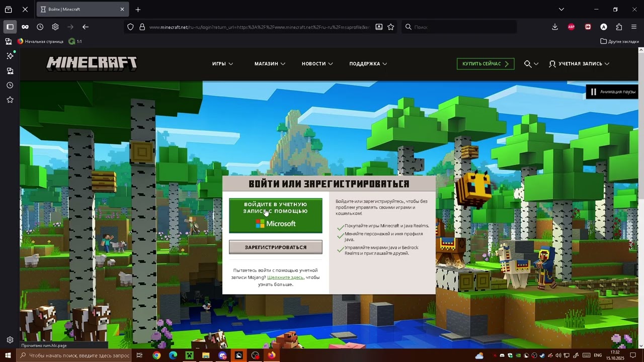Expand the МАГАЗИН menu
The width and height of the screenshot is (644, 362).
270,64
